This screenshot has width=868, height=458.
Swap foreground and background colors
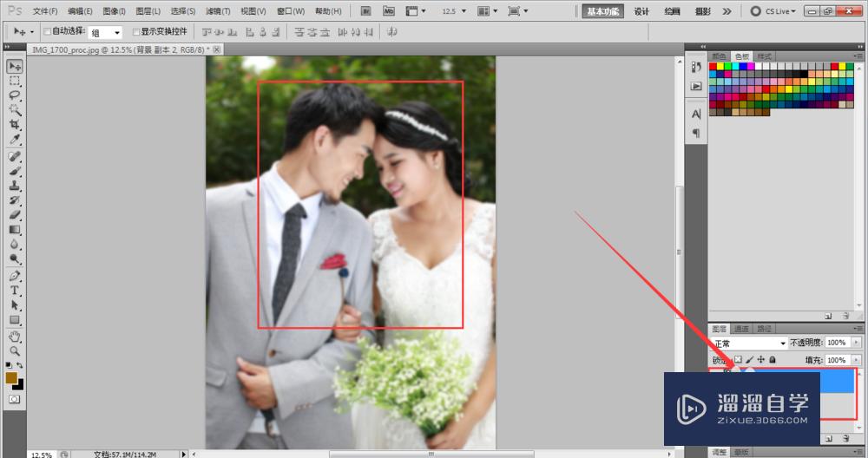pos(19,366)
